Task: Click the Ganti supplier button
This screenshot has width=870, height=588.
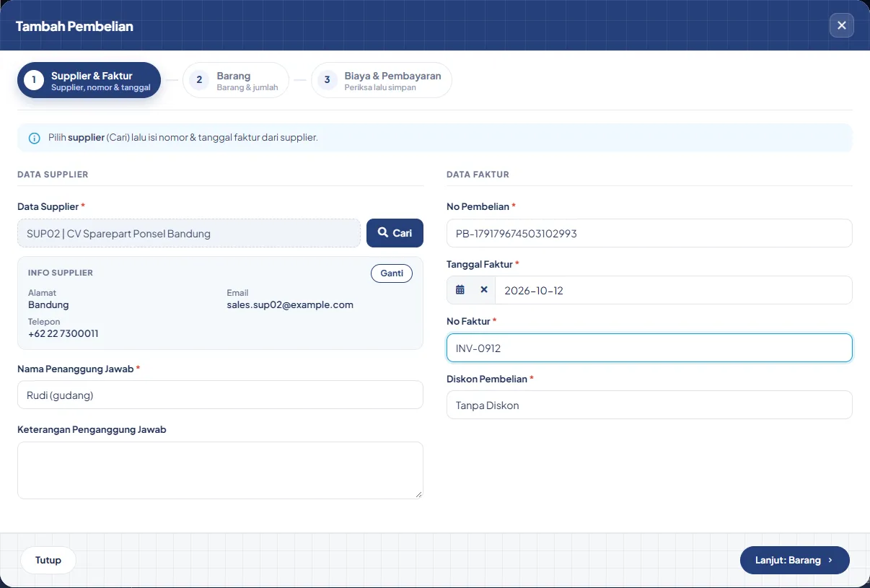Action: (x=392, y=273)
